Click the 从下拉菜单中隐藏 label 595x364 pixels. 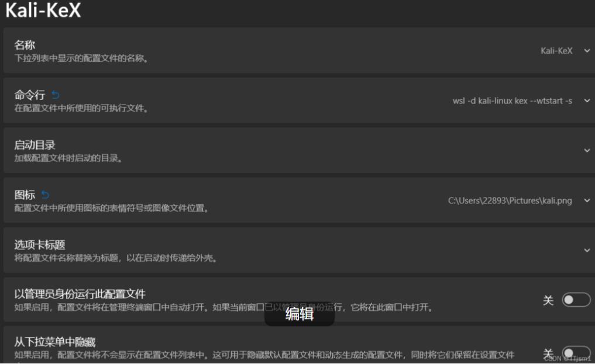[x=55, y=342]
